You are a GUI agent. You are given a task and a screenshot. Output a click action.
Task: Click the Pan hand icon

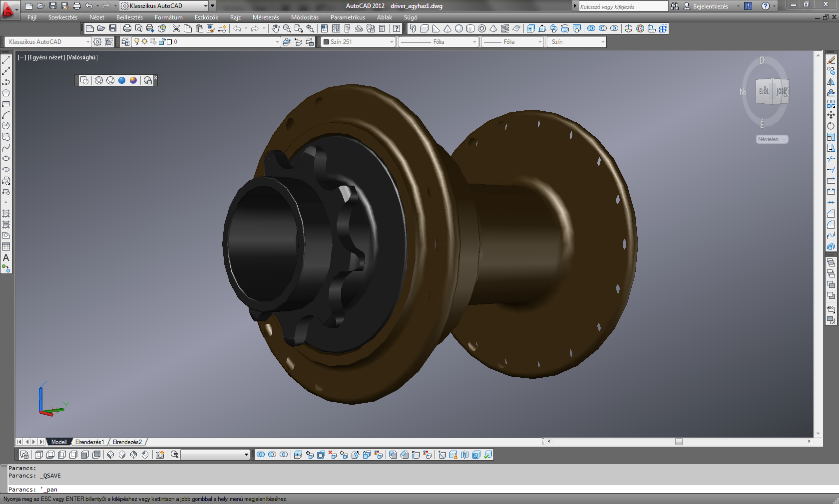click(275, 28)
